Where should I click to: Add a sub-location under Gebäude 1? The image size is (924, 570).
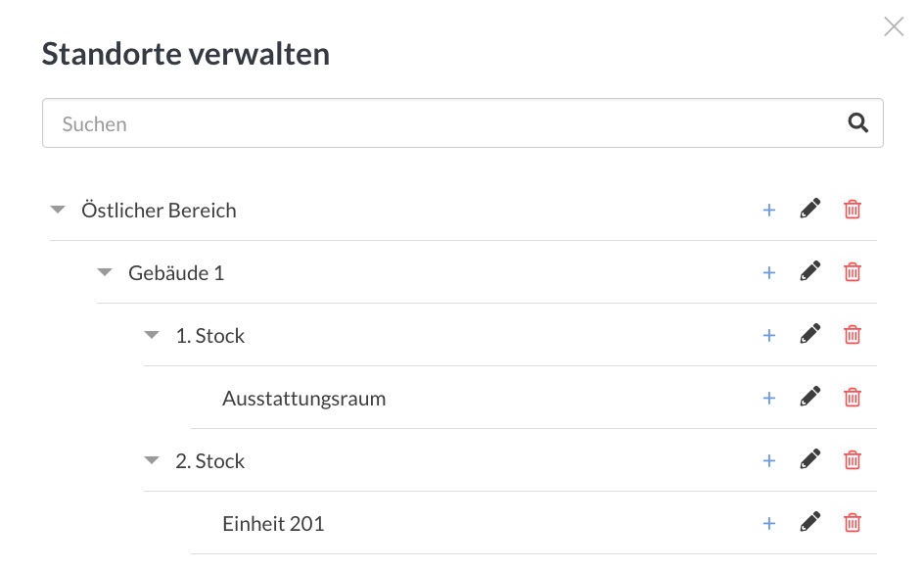coord(769,272)
